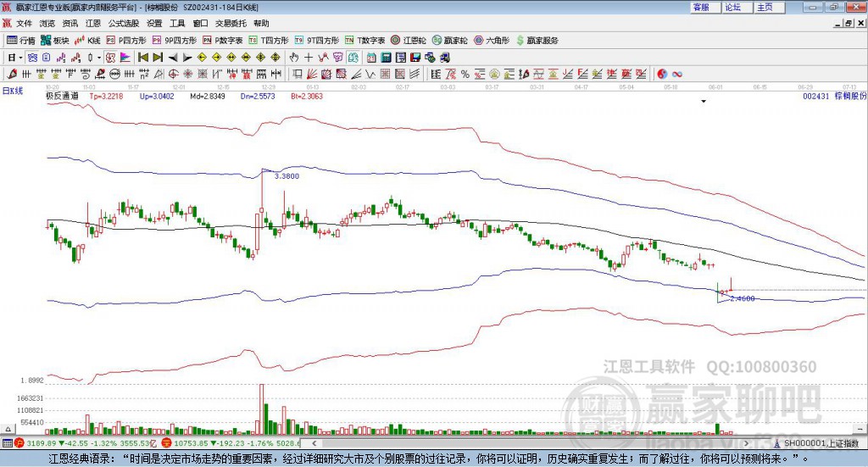Open the P数字表 number table
The width and height of the screenshot is (868, 467).
coord(223,41)
